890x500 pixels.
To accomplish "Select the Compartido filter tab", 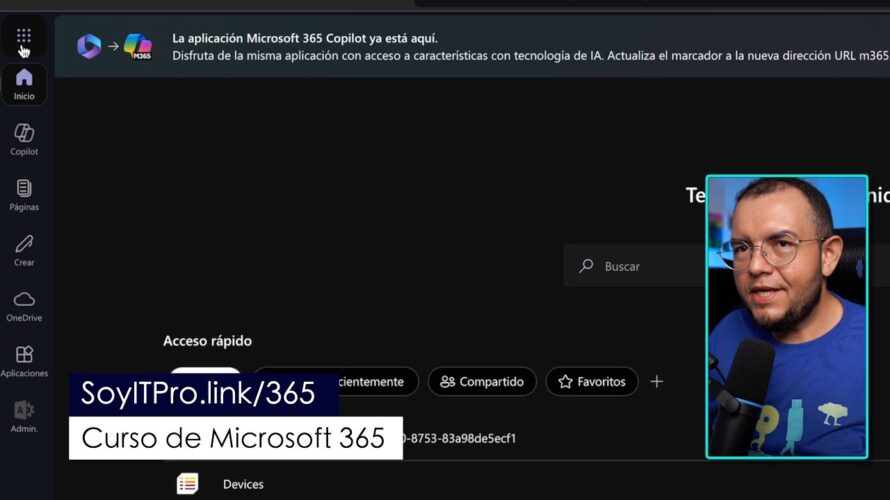I will [x=482, y=382].
